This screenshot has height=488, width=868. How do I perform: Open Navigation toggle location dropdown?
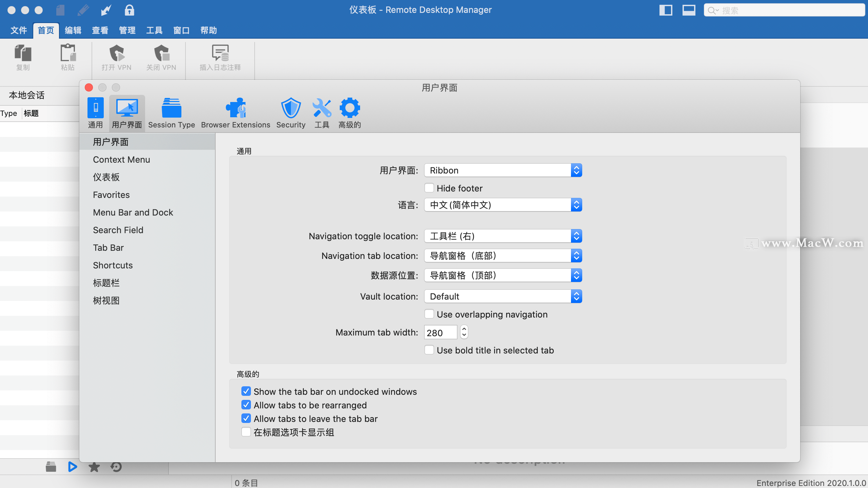(503, 236)
